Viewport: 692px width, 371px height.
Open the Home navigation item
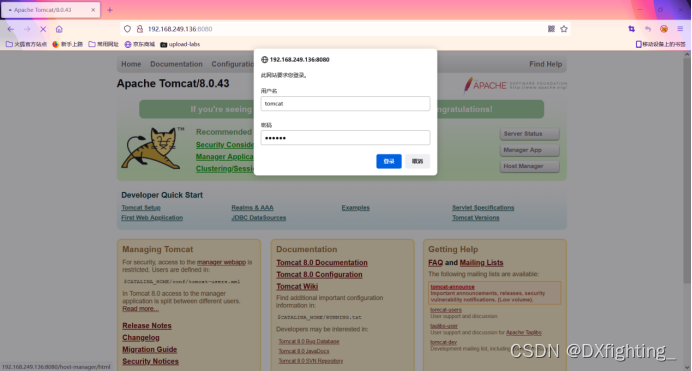pos(131,64)
